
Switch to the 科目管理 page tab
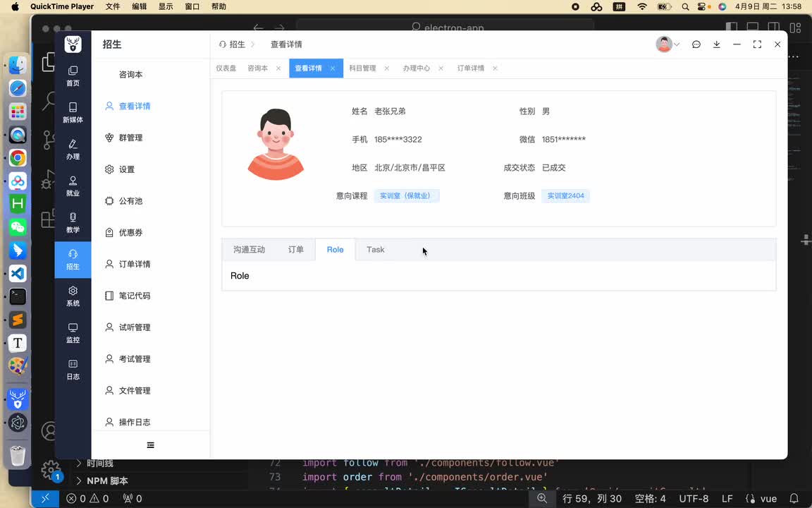click(x=362, y=68)
